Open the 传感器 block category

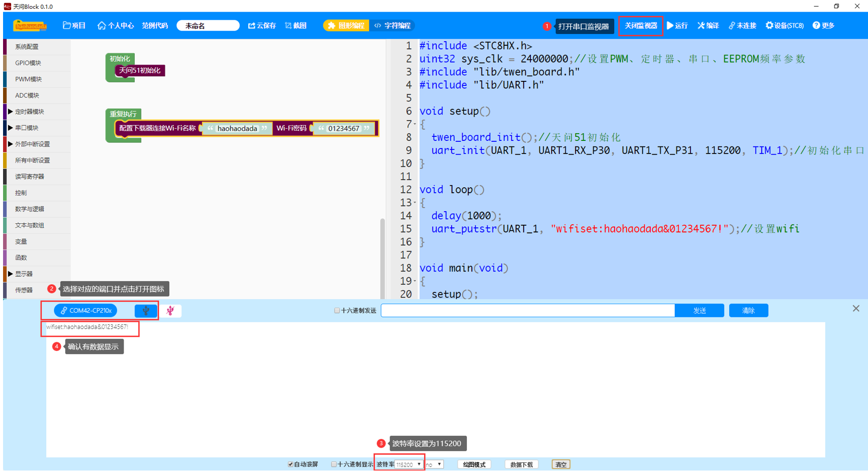(37, 290)
